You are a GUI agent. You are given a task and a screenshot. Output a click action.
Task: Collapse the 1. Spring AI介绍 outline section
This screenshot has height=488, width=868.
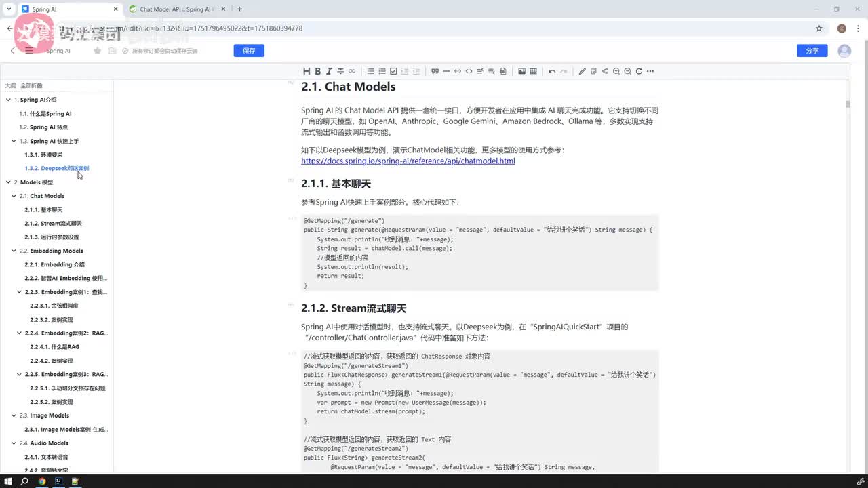(8, 100)
